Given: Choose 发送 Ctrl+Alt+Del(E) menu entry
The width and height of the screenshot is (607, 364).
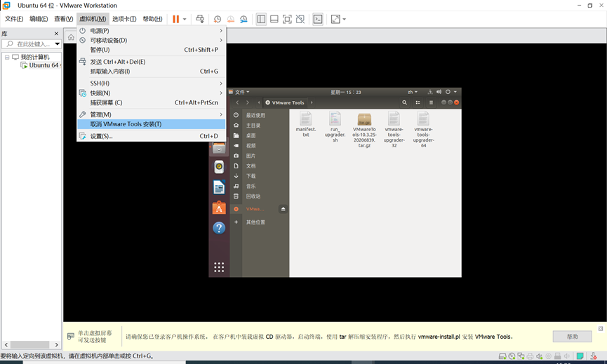Looking at the screenshot, I should click(152, 62).
